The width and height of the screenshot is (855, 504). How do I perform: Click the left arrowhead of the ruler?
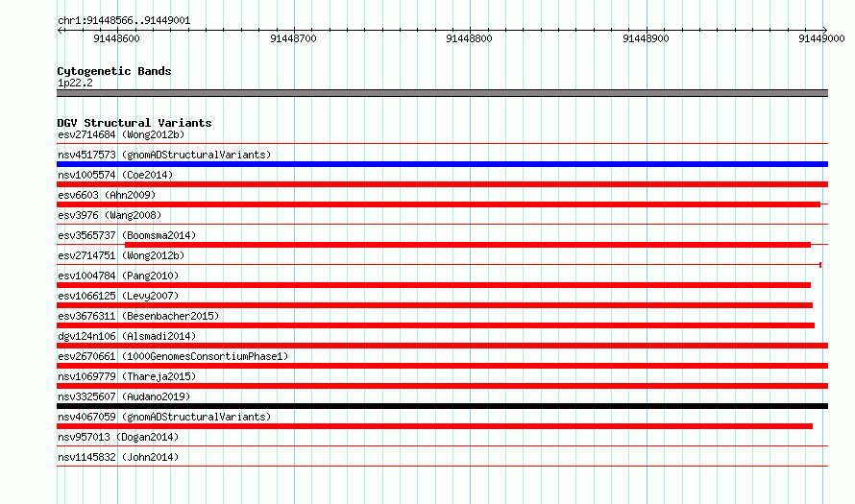click(x=60, y=31)
